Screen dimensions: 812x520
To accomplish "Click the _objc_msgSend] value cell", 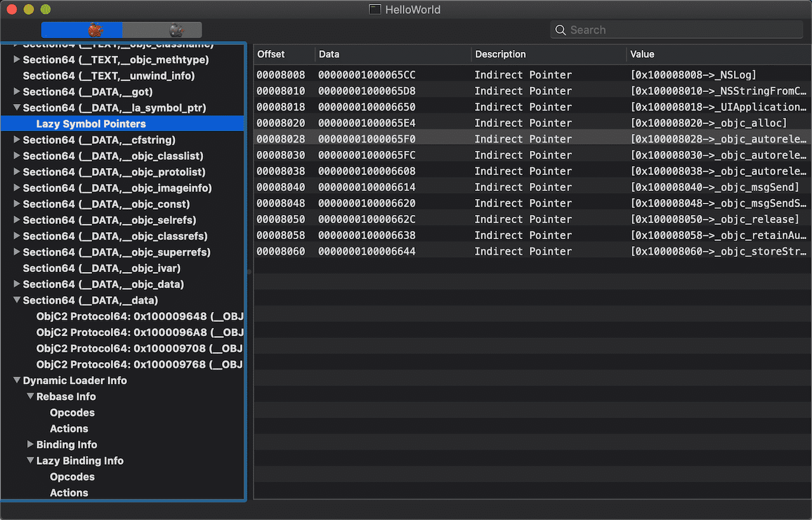I will 714,187.
